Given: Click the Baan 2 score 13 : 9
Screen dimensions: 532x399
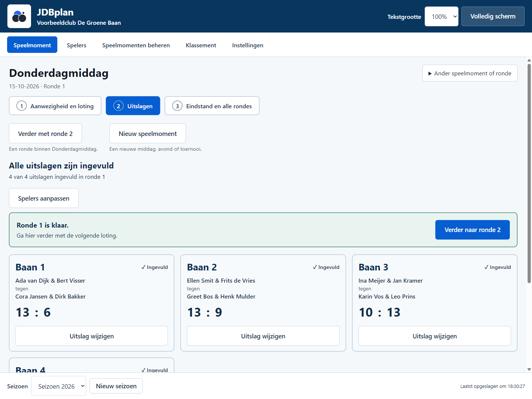Looking at the screenshot, I should pos(205,312).
